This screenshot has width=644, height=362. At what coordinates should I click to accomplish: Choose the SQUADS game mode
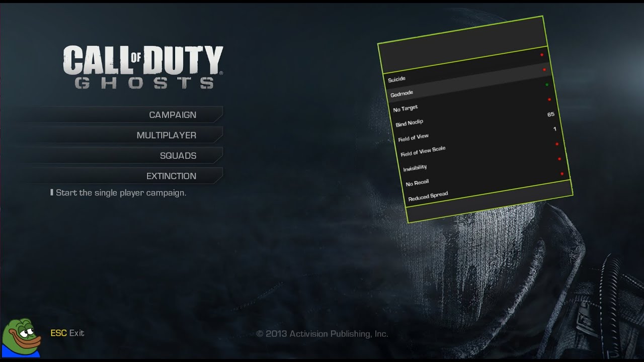click(178, 156)
